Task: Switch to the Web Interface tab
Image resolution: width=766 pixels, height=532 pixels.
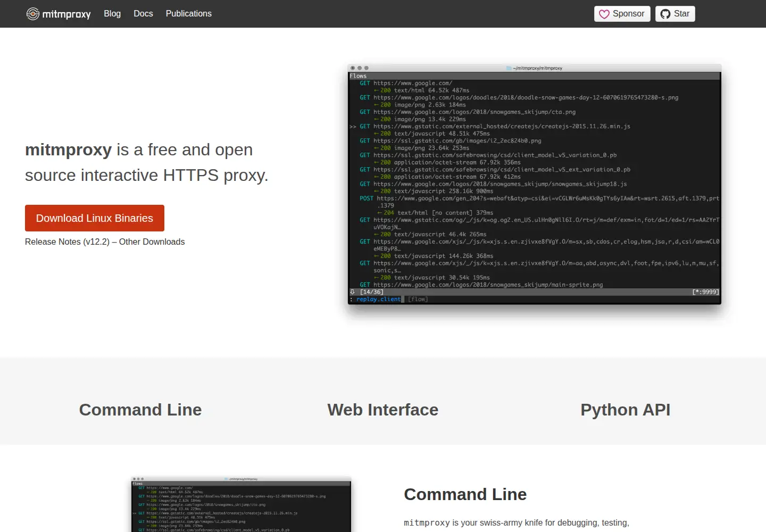Action: coord(383,410)
